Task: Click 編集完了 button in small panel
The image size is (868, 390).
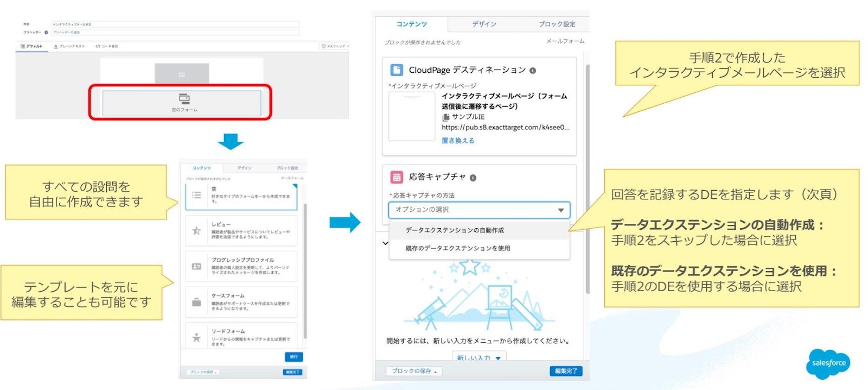Action: 292,372
